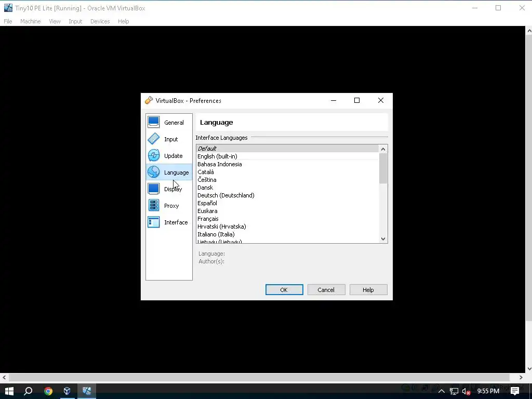Open Windows Start menu
The height and width of the screenshot is (399, 532).
[x=9, y=391]
